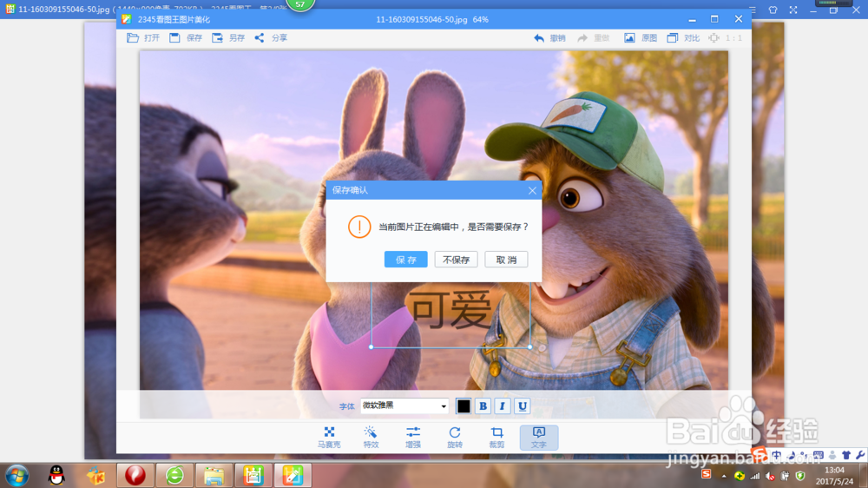Click the 分享 share button

click(x=271, y=37)
